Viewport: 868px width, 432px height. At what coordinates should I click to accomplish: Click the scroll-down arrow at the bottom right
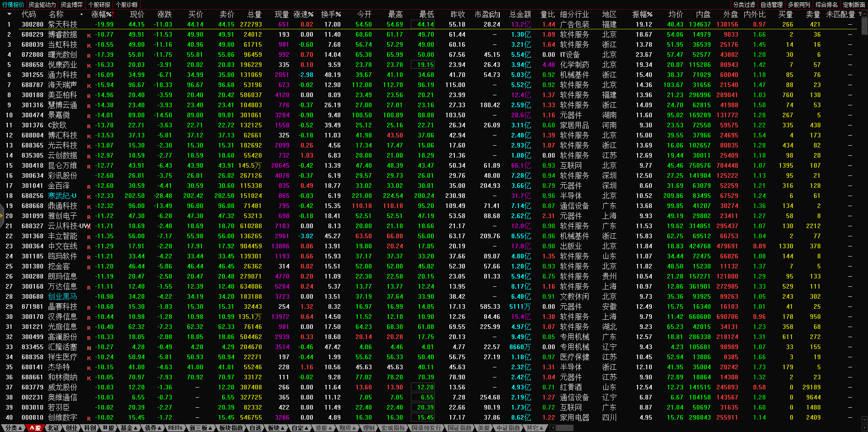tap(864, 420)
